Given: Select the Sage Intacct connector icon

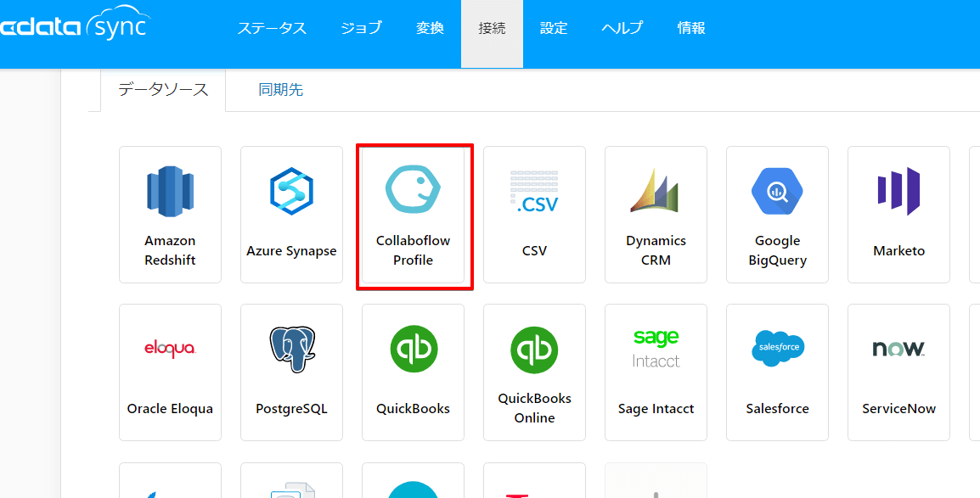Looking at the screenshot, I should click(656, 348).
